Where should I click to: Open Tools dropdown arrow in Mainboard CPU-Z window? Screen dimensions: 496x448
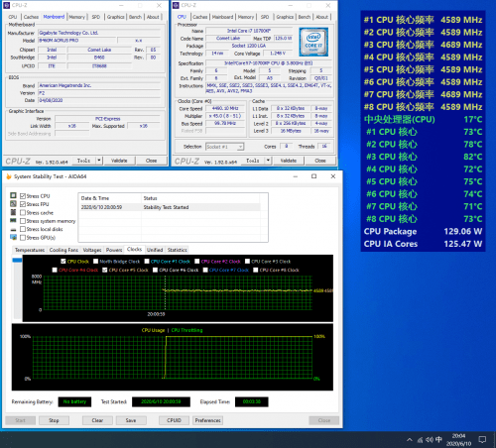[99, 161]
